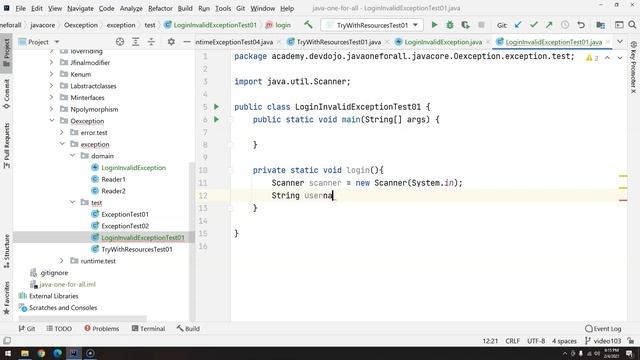
Task: Collapse the domain folder
Action: pos(73,156)
